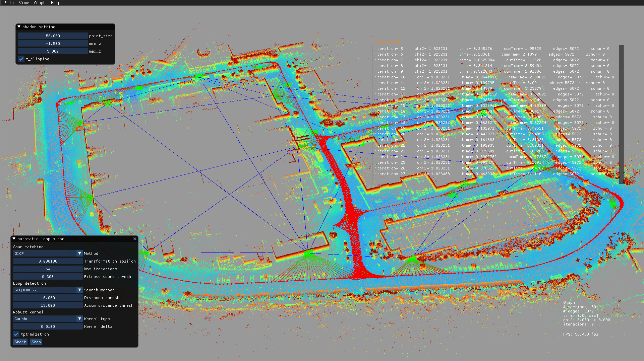Open the Graph menu
644x361 pixels.
tap(40, 3)
